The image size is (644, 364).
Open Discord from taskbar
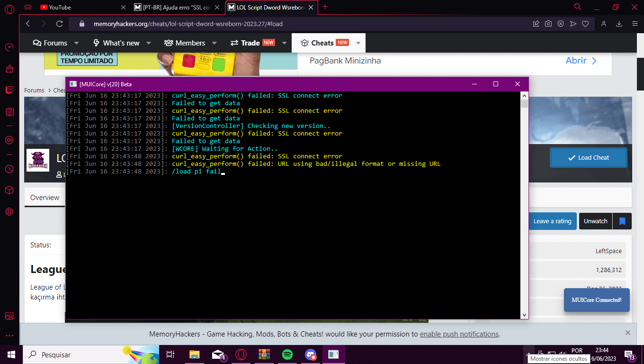click(x=311, y=355)
